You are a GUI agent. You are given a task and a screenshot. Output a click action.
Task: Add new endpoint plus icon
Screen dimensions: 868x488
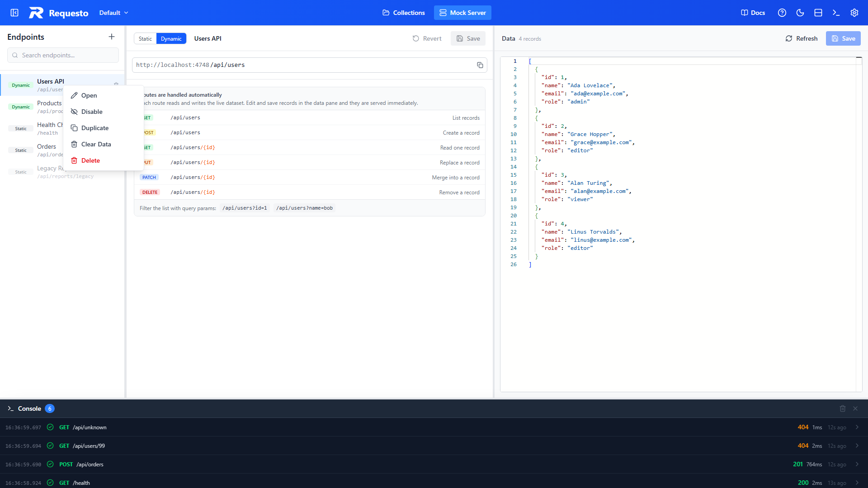point(112,37)
